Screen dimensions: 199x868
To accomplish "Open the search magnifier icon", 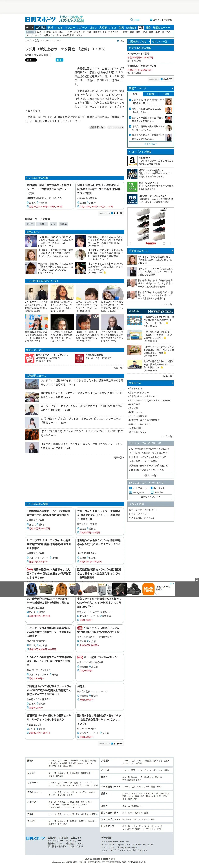I will [132, 20].
